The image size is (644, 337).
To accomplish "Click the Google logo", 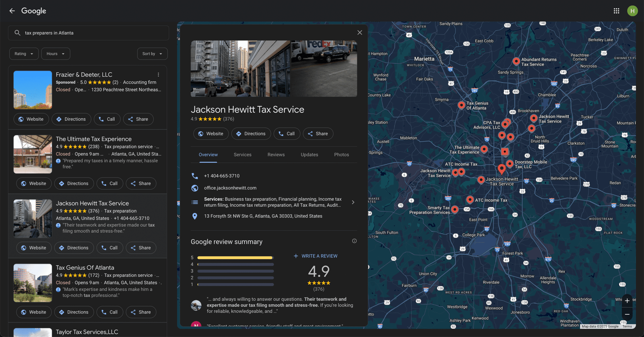I will [x=34, y=11].
